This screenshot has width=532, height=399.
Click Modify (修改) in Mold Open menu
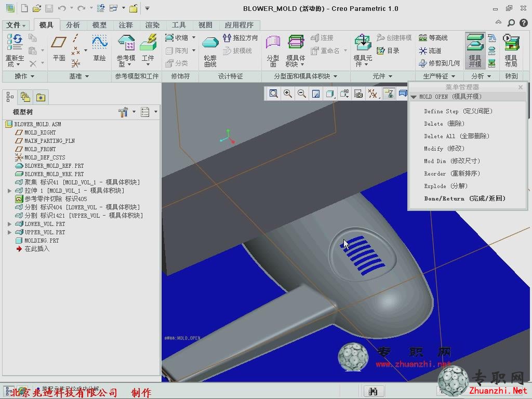[444, 149]
